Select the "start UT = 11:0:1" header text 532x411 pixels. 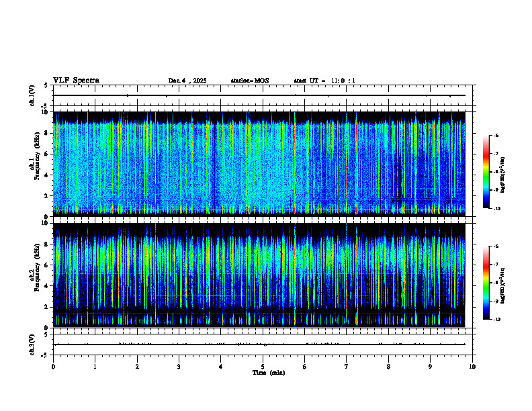tap(324, 81)
